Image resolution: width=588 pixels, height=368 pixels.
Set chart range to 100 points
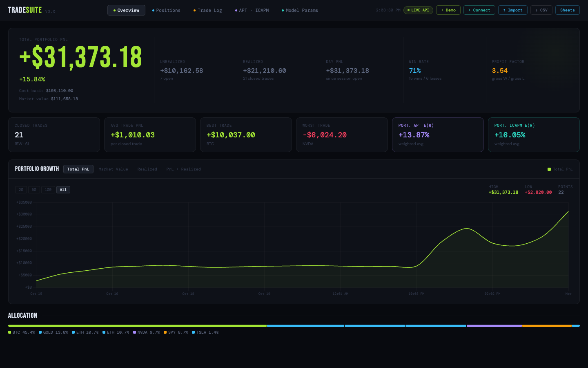[48, 190]
